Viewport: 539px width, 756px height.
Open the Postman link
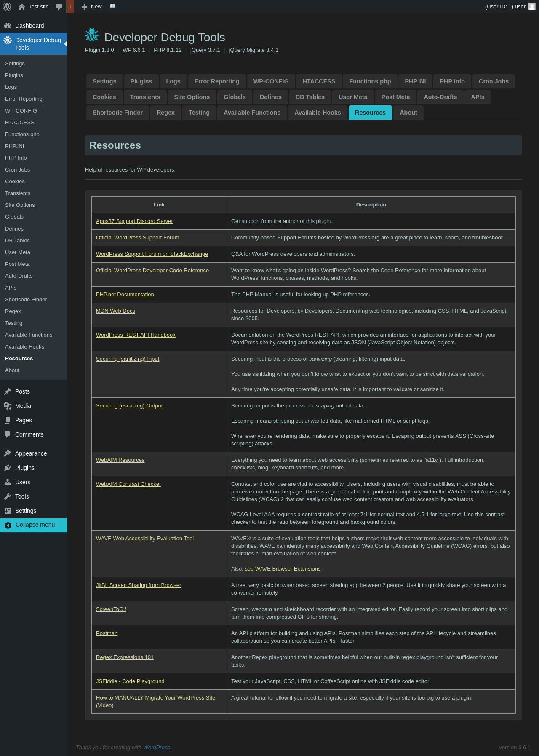click(x=107, y=633)
